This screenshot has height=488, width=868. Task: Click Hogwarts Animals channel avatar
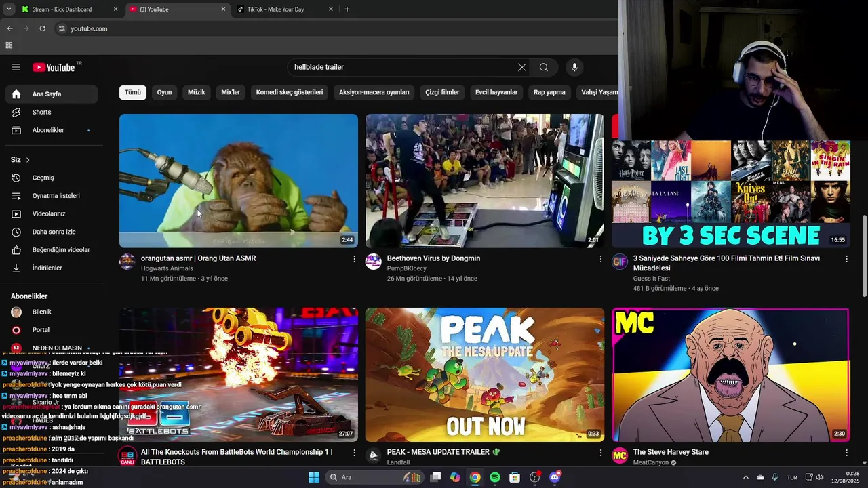[127, 262]
